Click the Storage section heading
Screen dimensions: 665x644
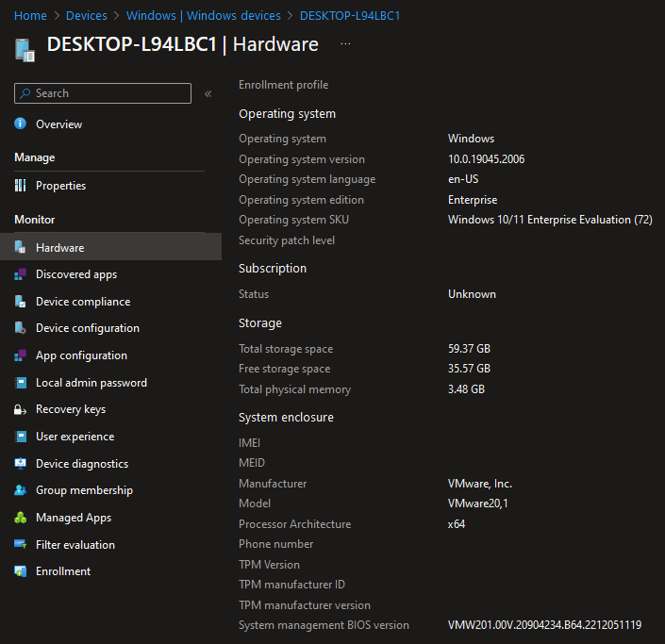click(x=260, y=323)
